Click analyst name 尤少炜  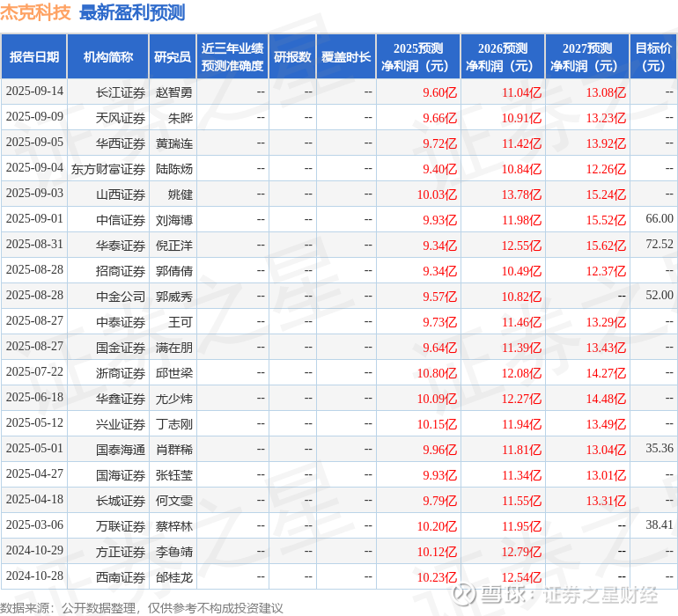[174, 399]
